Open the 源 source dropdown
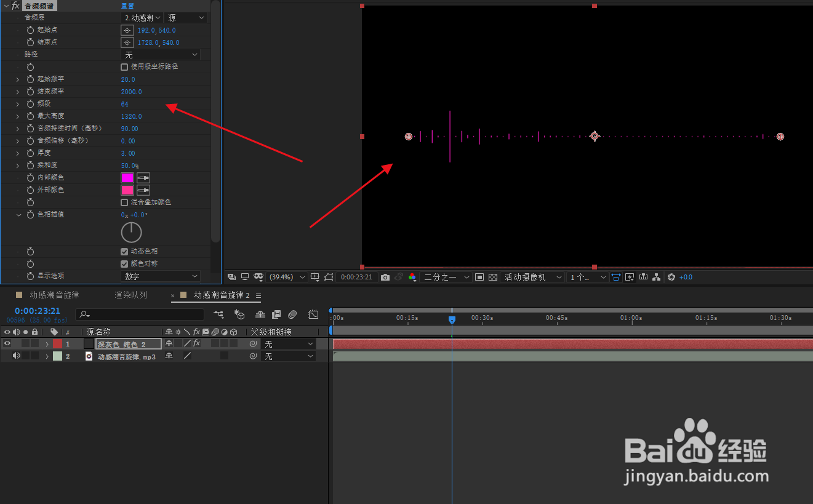This screenshot has height=504, width=813. [x=185, y=18]
